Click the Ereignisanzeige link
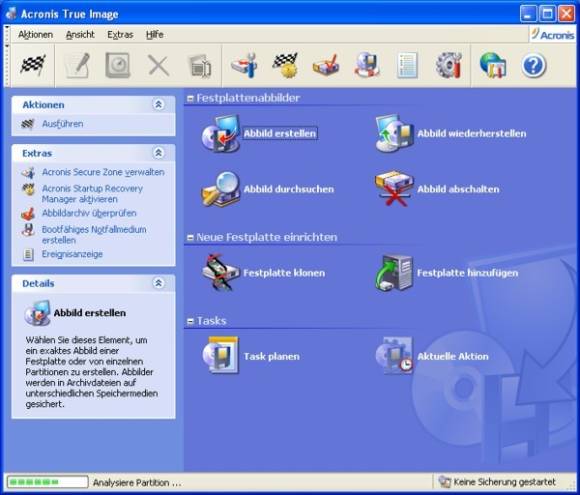Viewport: 580px width, 495px height. click(x=72, y=254)
